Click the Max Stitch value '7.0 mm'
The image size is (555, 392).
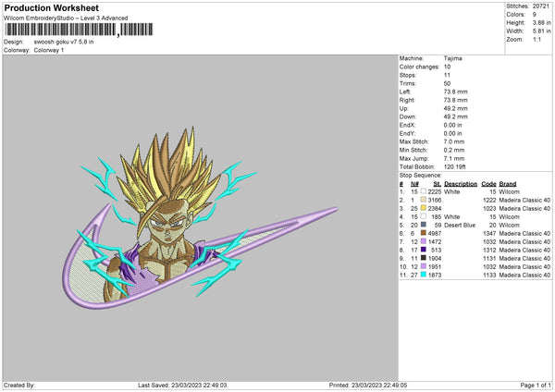(x=454, y=141)
